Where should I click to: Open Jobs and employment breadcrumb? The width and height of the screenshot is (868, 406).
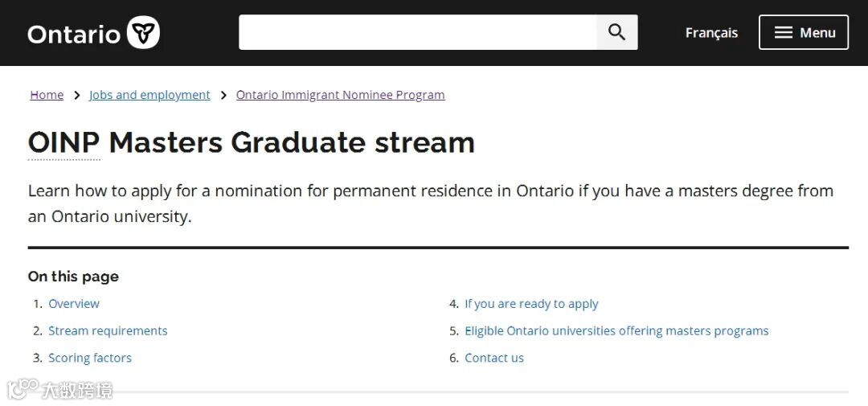coord(149,95)
